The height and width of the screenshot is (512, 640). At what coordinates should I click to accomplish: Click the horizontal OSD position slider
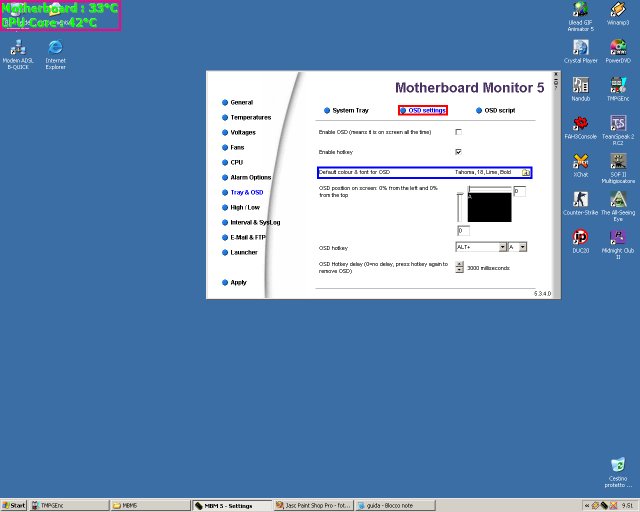490,186
